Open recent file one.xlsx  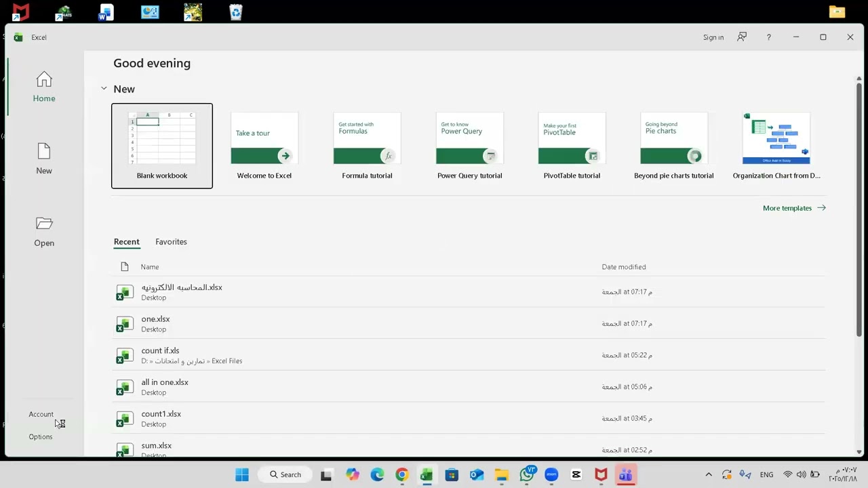click(469, 324)
